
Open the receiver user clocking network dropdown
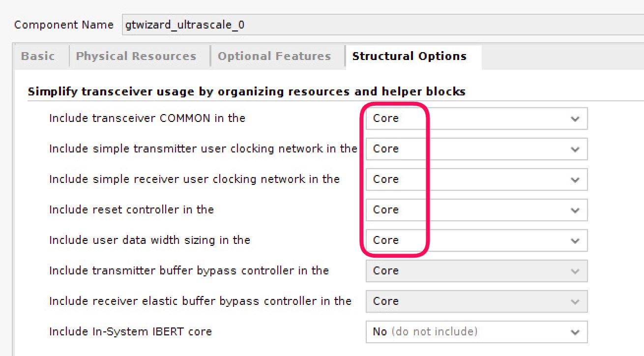pyautogui.click(x=476, y=179)
